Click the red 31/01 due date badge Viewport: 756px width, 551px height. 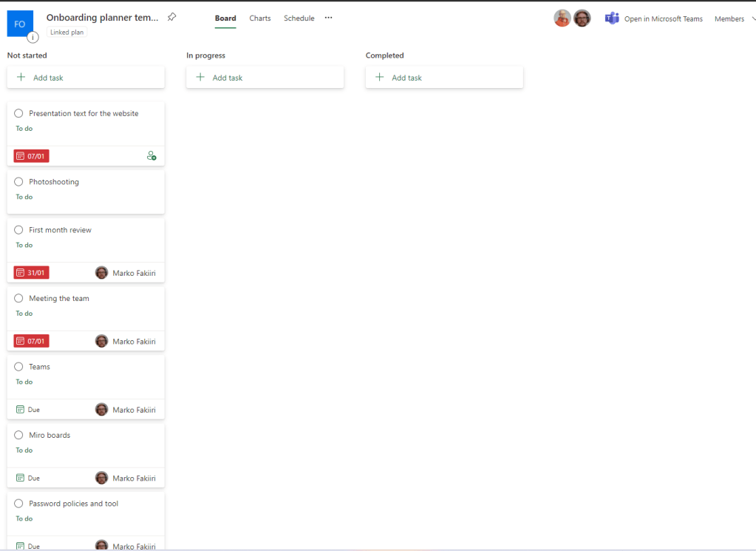point(31,273)
